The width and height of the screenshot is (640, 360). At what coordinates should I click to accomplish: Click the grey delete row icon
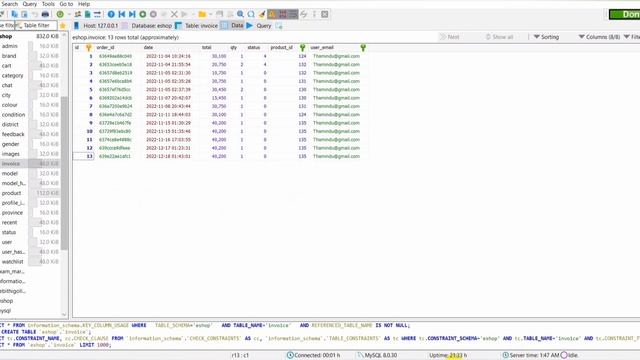click(153, 14)
